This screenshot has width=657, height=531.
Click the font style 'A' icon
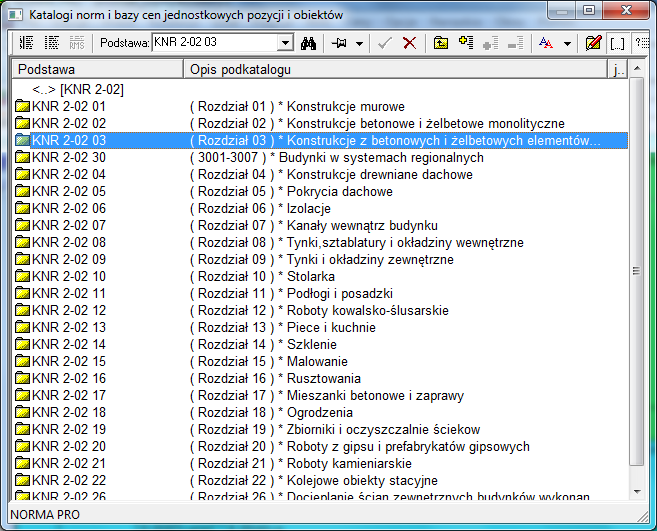pos(546,43)
